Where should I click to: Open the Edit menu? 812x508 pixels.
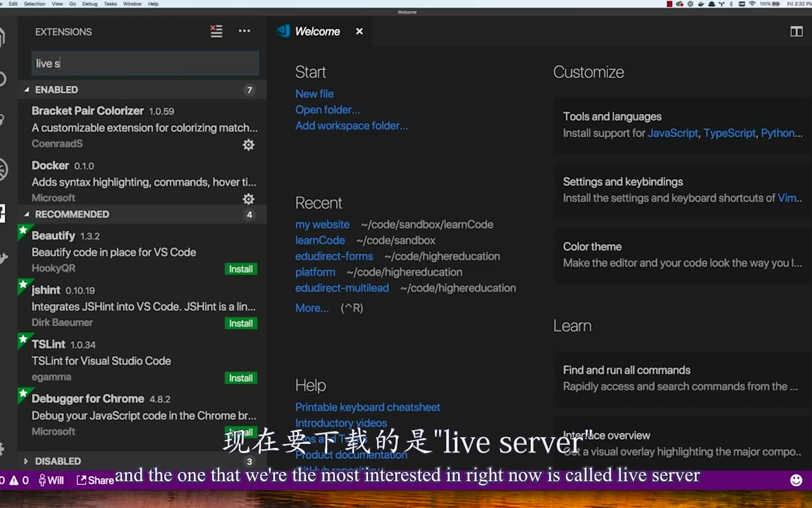(x=13, y=4)
